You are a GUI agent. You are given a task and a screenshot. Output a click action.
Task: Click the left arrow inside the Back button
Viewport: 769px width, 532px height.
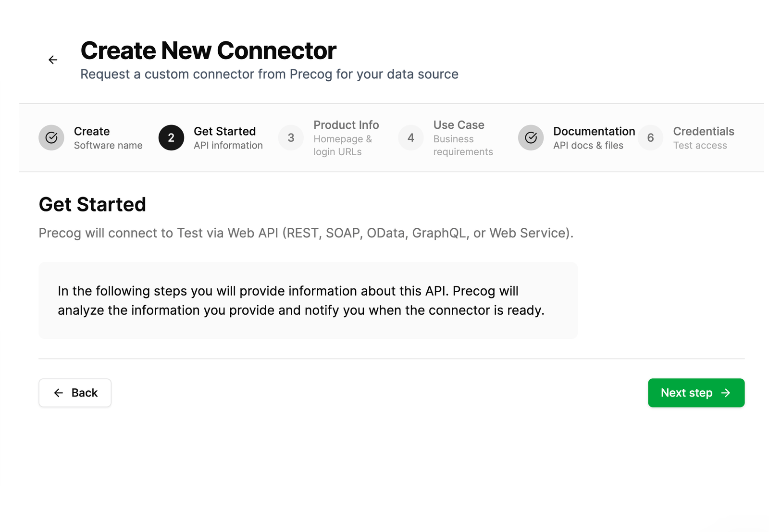click(x=59, y=393)
